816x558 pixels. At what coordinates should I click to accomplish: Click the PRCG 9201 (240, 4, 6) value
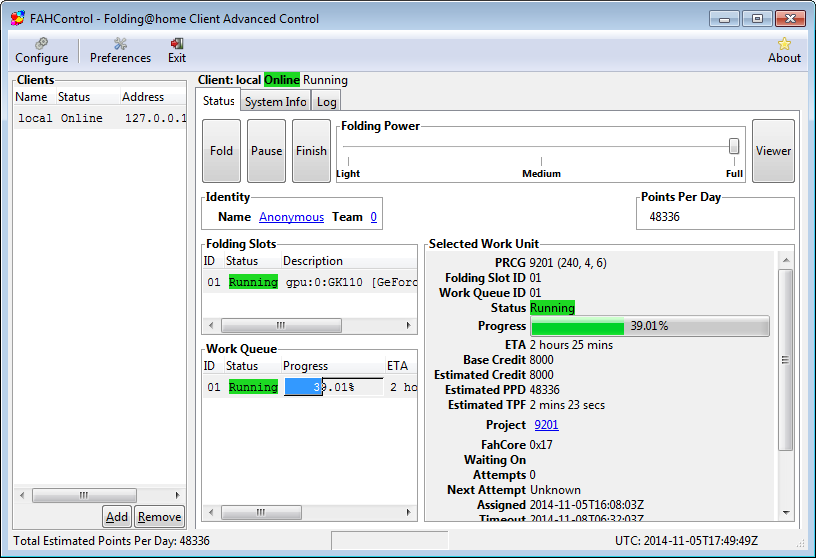pos(568,263)
